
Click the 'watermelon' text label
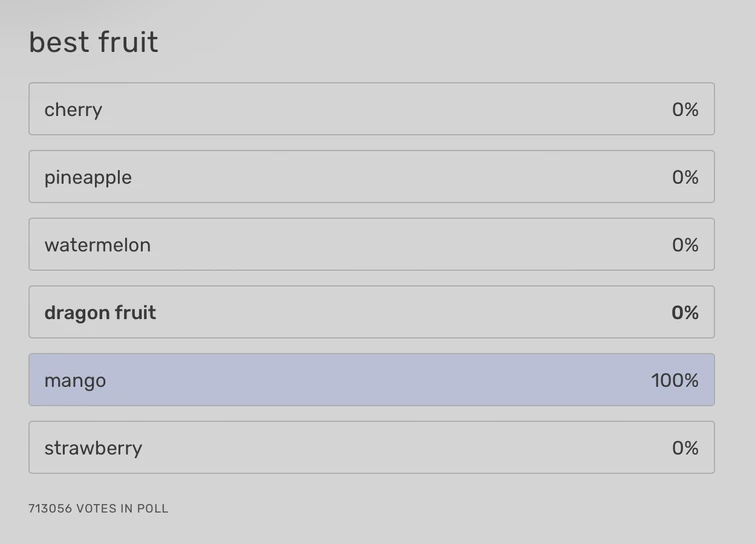pos(97,245)
